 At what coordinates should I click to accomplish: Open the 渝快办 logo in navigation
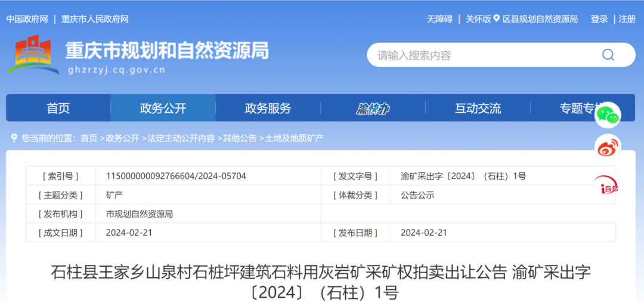(x=373, y=109)
